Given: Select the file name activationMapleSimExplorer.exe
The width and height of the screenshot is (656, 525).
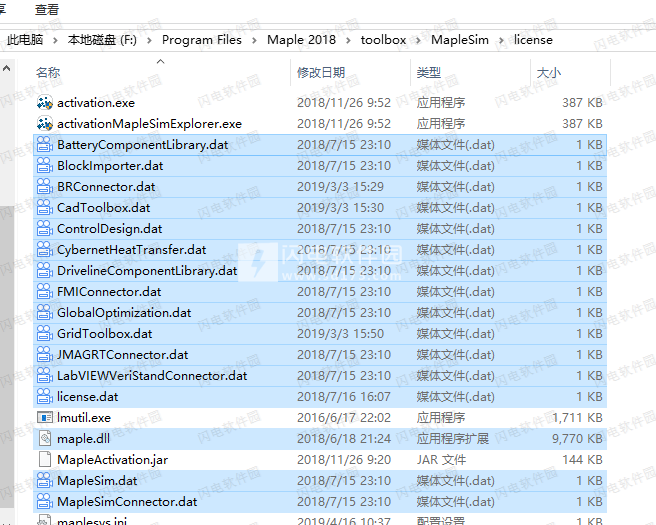Looking at the screenshot, I should tap(149, 124).
